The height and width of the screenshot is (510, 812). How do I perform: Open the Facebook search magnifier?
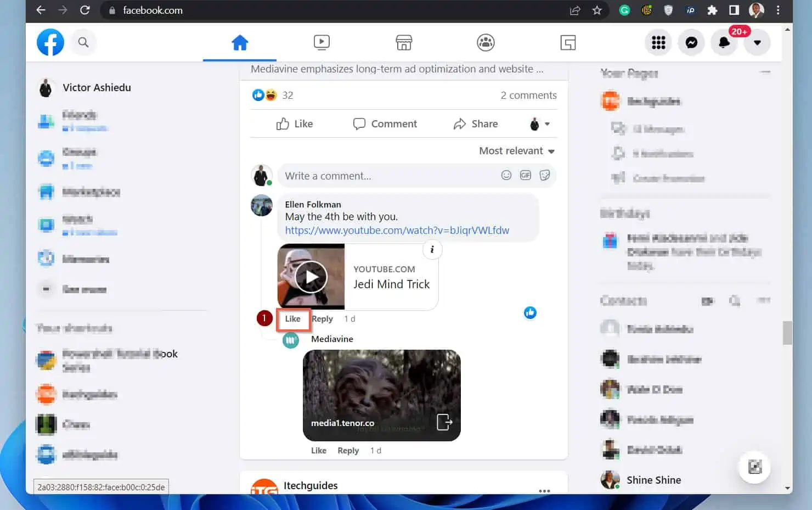point(83,42)
